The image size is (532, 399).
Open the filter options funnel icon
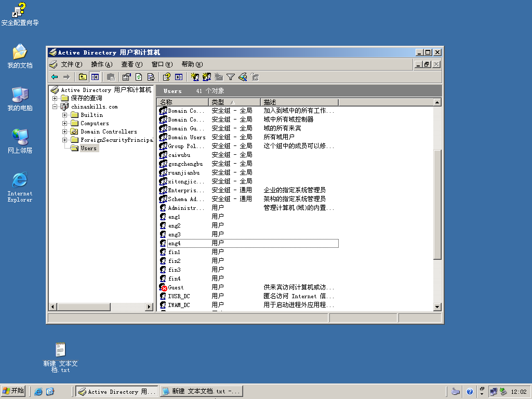pyautogui.click(x=231, y=77)
